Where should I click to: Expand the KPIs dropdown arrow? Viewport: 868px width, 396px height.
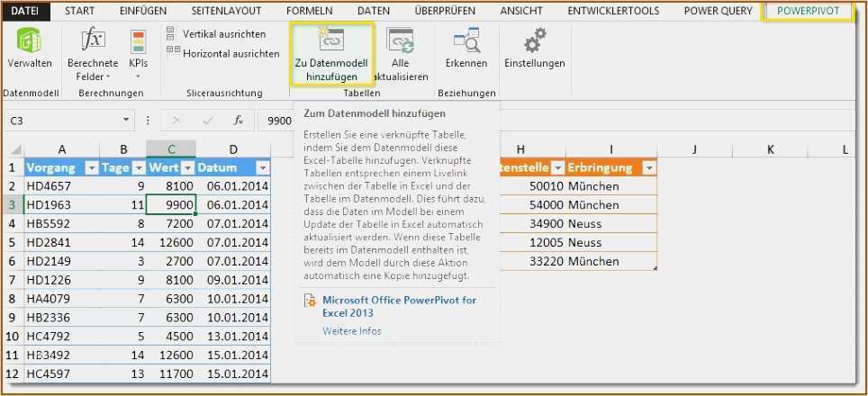pos(138,76)
